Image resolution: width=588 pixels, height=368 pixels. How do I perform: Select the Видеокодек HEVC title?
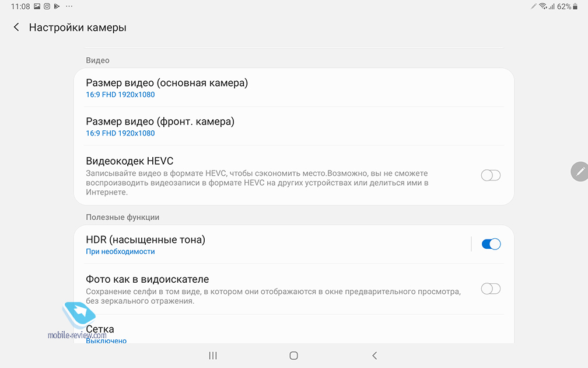click(x=129, y=161)
